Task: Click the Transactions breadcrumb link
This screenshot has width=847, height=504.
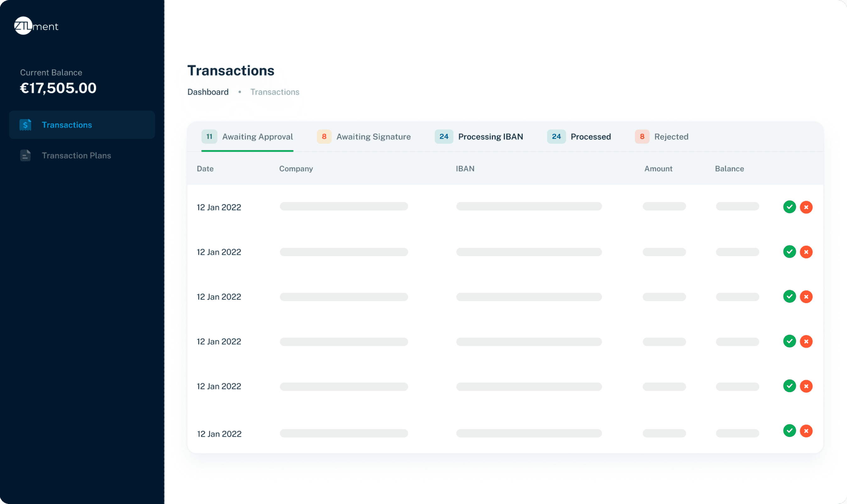Action: [275, 92]
